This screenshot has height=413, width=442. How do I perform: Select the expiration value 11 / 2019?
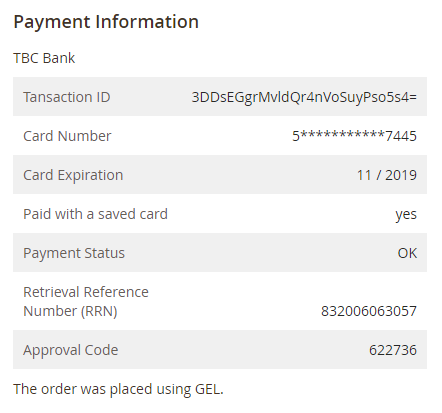[x=387, y=175]
